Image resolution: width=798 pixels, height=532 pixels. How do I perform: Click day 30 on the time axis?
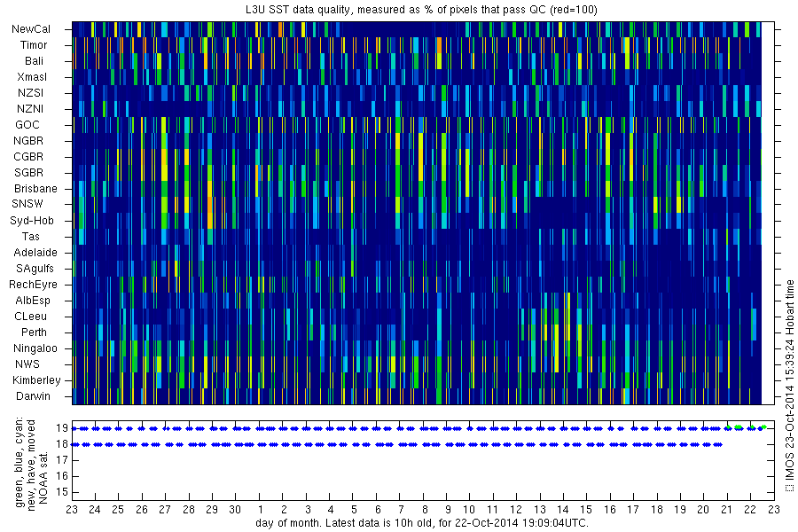point(235,510)
